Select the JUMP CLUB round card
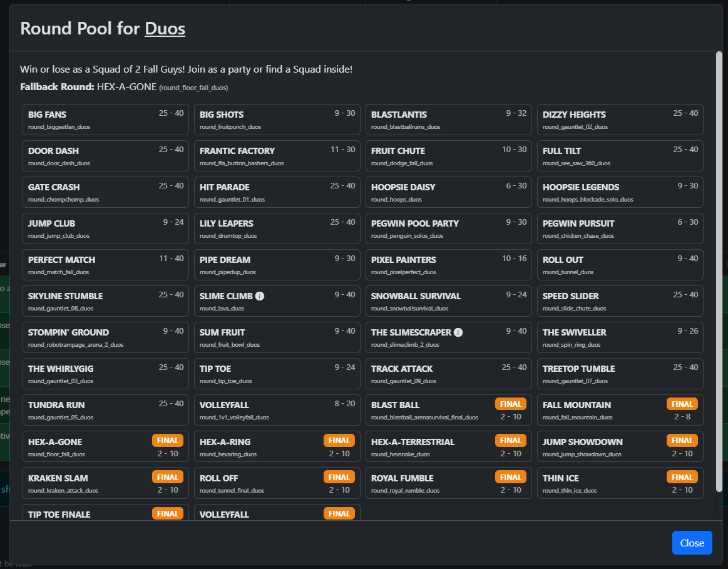Image resolution: width=728 pixels, height=569 pixels. 106,228
